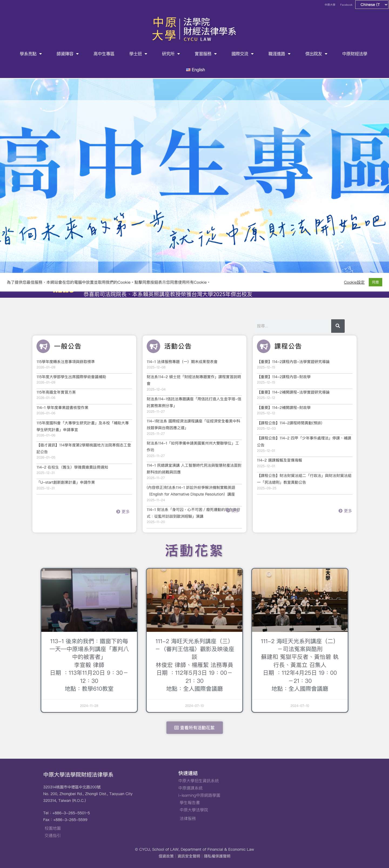Click the search magnifier button
Screen dimensions: 389x868
338,326
